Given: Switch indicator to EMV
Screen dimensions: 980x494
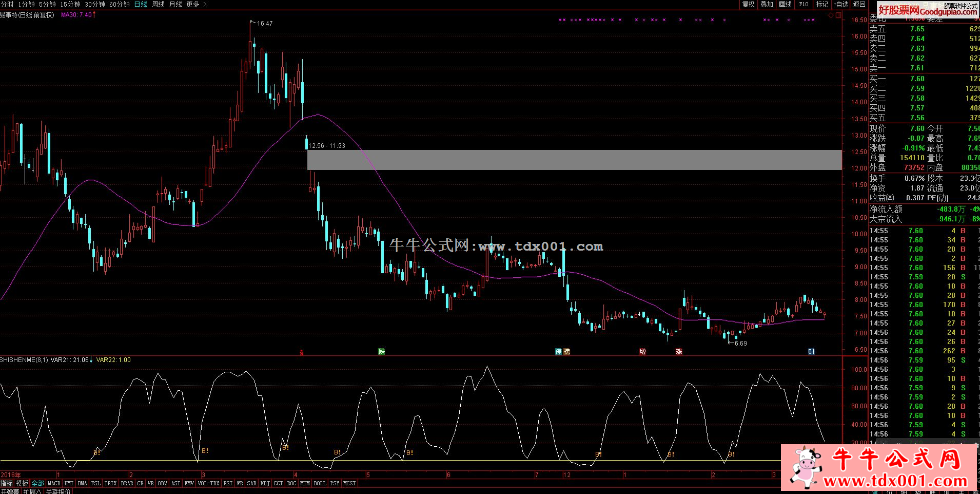Looking at the screenshot, I should (x=189, y=483).
